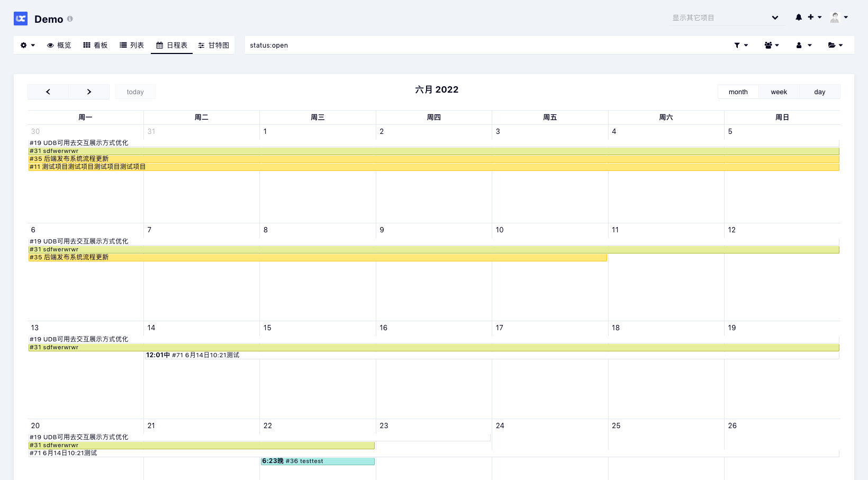Go to the next month

pyautogui.click(x=89, y=92)
